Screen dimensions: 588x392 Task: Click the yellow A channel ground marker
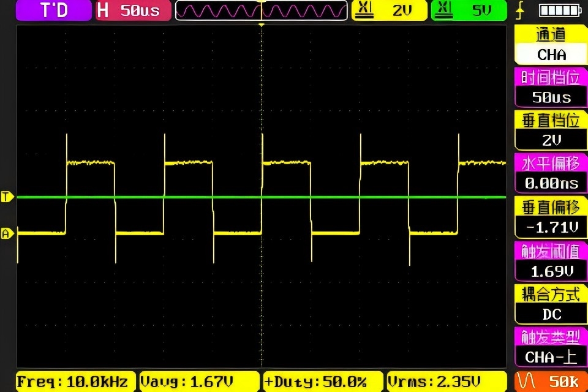[7, 233]
